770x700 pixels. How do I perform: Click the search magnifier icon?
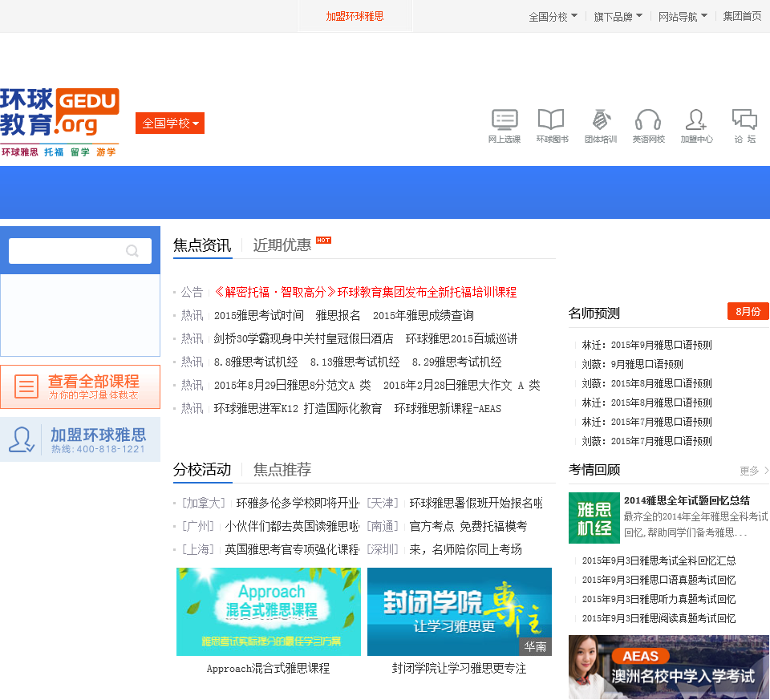(x=132, y=251)
